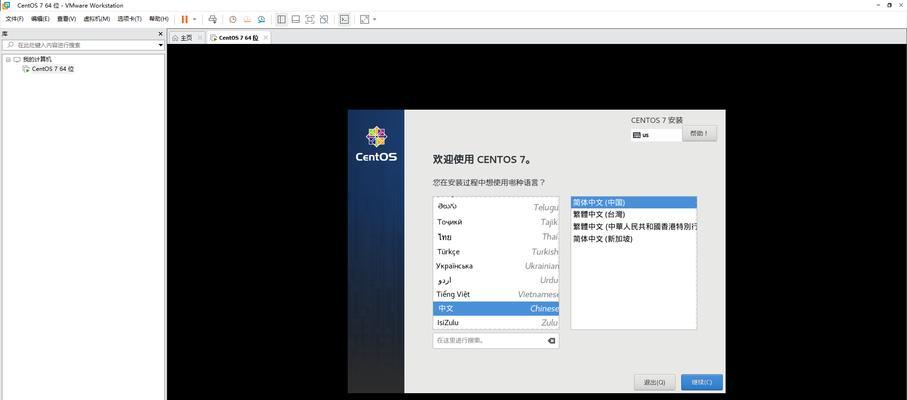This screenshot has width=907, height=400.
Task: Click the Send Ctrl+Alt+Del toolbar icon
Action: tap(213, 19)
